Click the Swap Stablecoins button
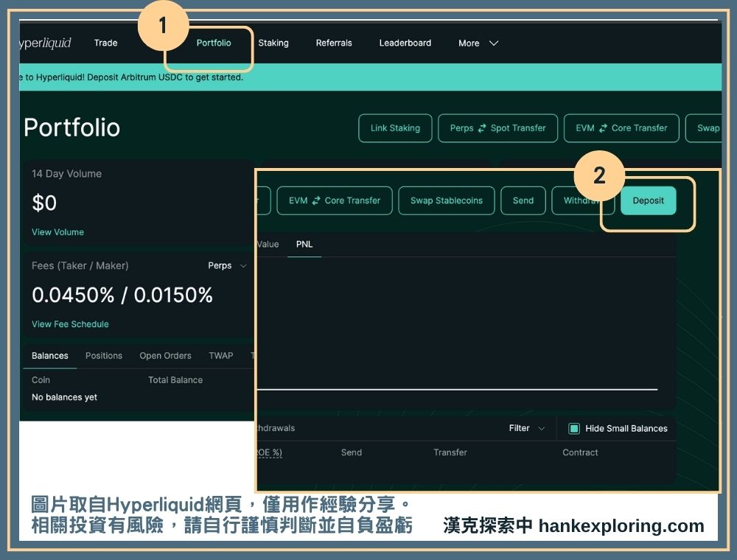Screen dimensions: 737x560 [x=446, y=200]
